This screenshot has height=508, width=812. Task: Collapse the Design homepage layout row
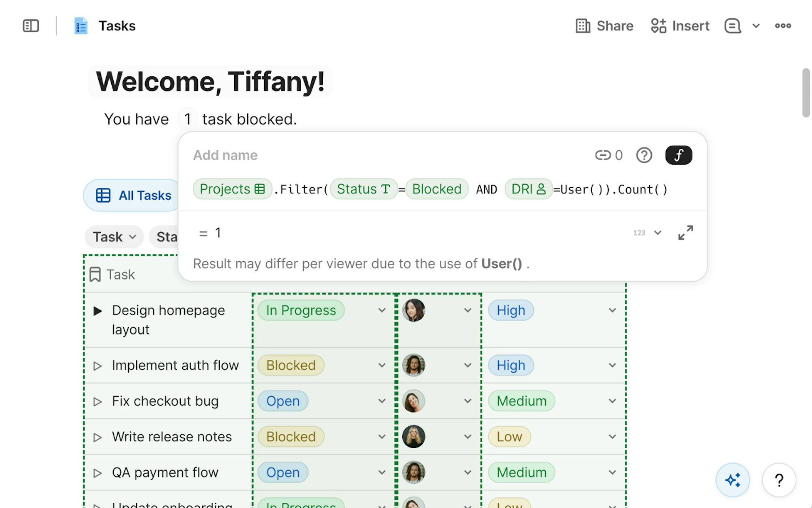click(x=97, y=311)
